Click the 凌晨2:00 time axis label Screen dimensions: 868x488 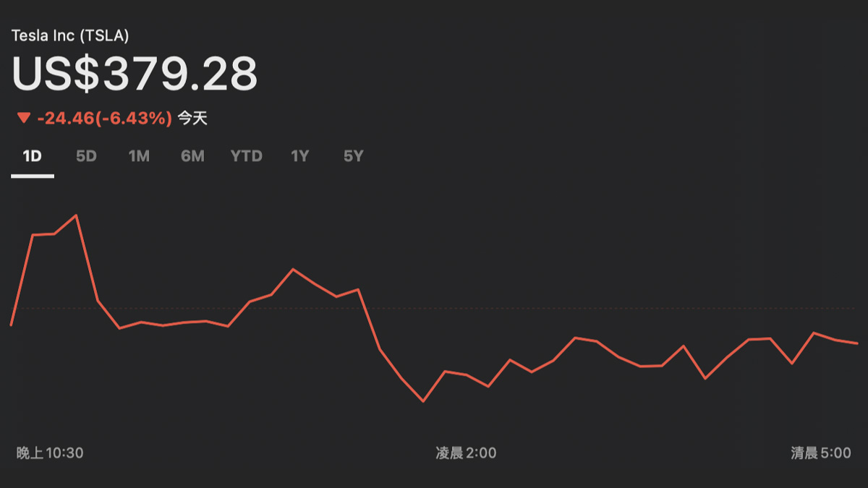click(x=466, y=453)
